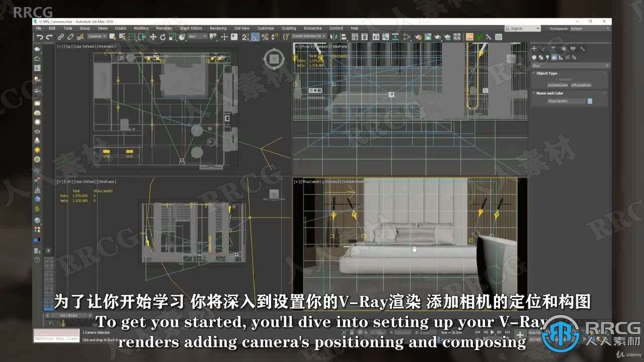
Task: Click the Left viewport view label
Action: (x=69, y=182)
